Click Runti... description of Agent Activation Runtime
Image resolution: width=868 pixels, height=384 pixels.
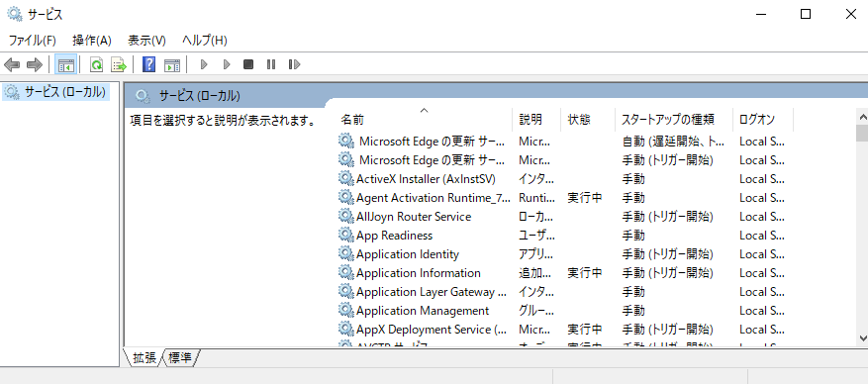[536, 198]
